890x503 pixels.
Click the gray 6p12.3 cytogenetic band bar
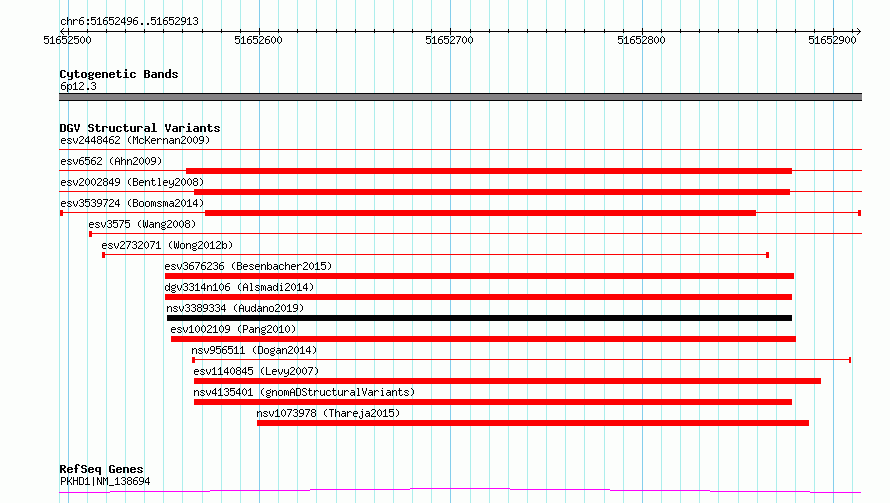click(460, 97)
